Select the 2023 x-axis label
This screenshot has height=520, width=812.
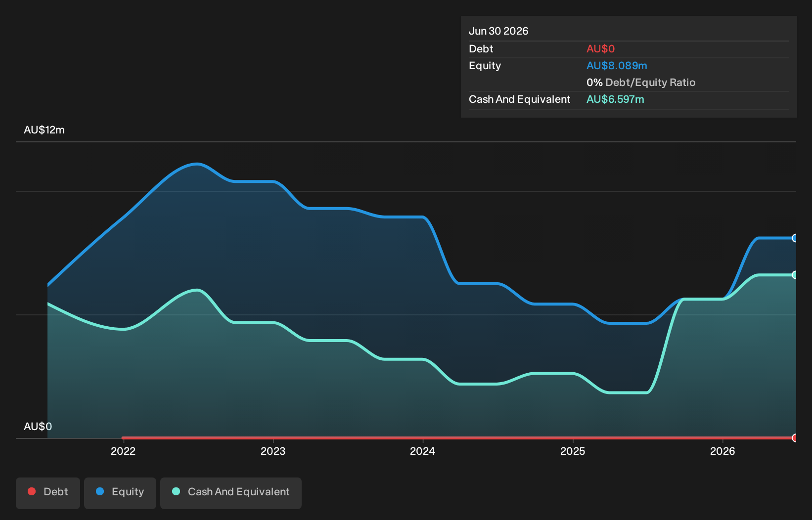click(273, 451)
